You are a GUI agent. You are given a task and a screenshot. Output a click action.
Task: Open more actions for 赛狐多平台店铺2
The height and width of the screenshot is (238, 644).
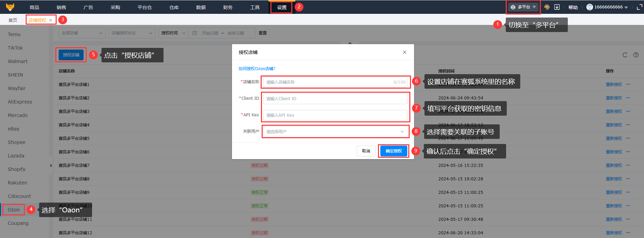[628, 98]
